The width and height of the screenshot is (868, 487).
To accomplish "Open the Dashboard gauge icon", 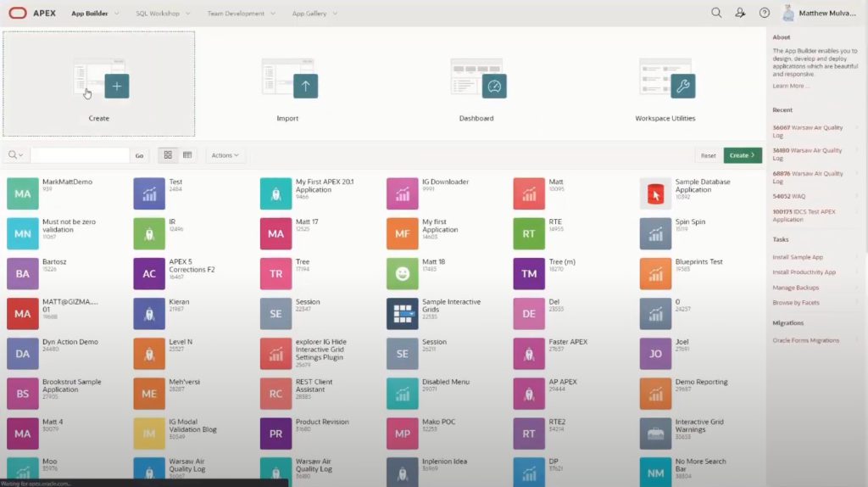I will coord(494,86).
